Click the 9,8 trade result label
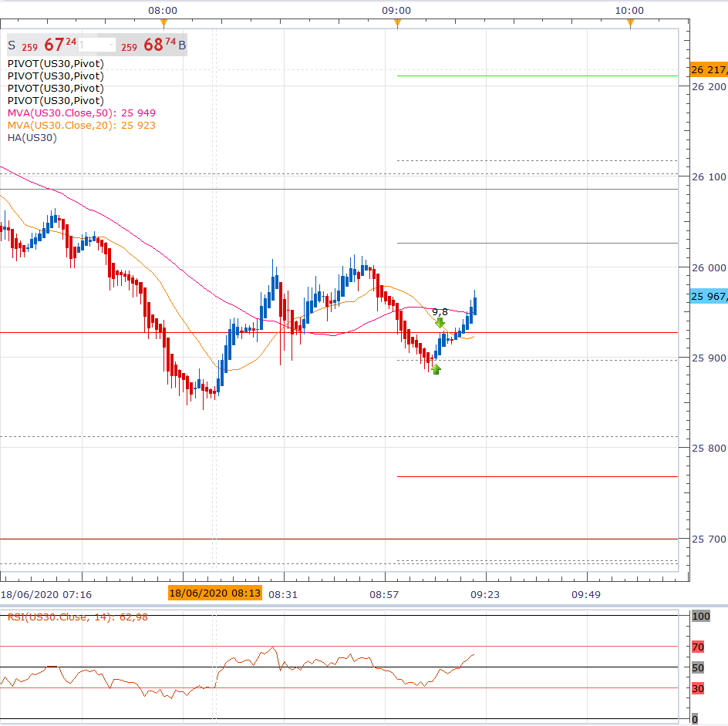The image size is (728, 726). (x=440, y=311)
